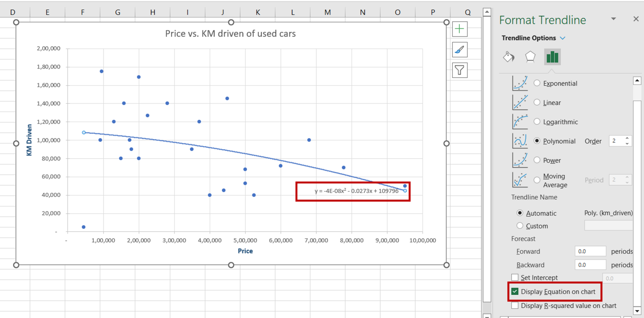Viewport: 644px width, 318px height.
Task: Open Chart Filters using the funnel icon
Action: (459, 70)
